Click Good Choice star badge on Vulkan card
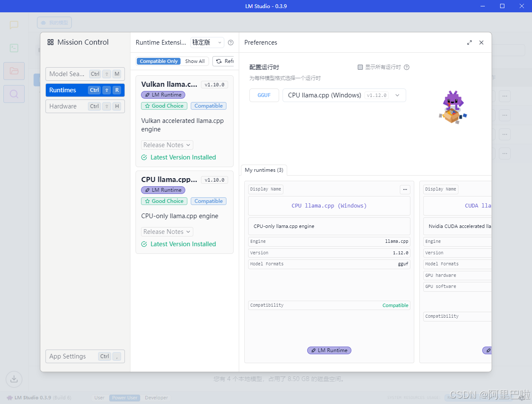 point(164,106)
